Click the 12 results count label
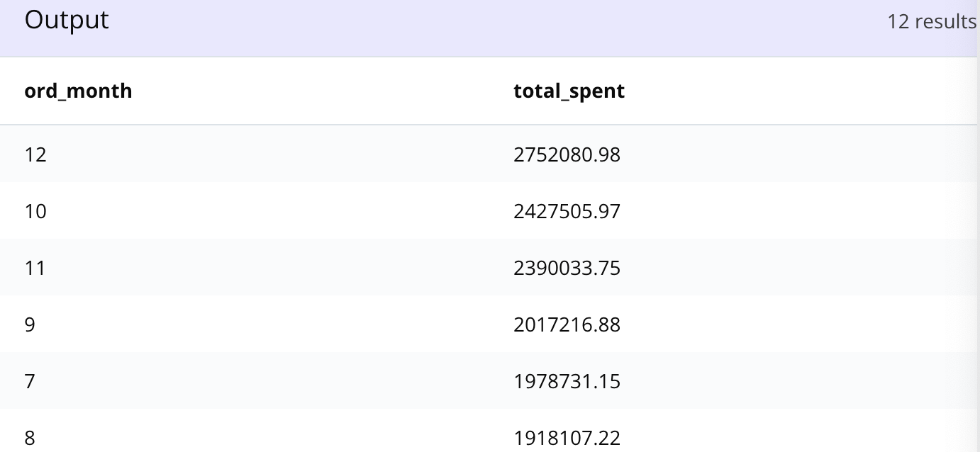The width and height of the screenshot is (980, 452). (932, 21)
